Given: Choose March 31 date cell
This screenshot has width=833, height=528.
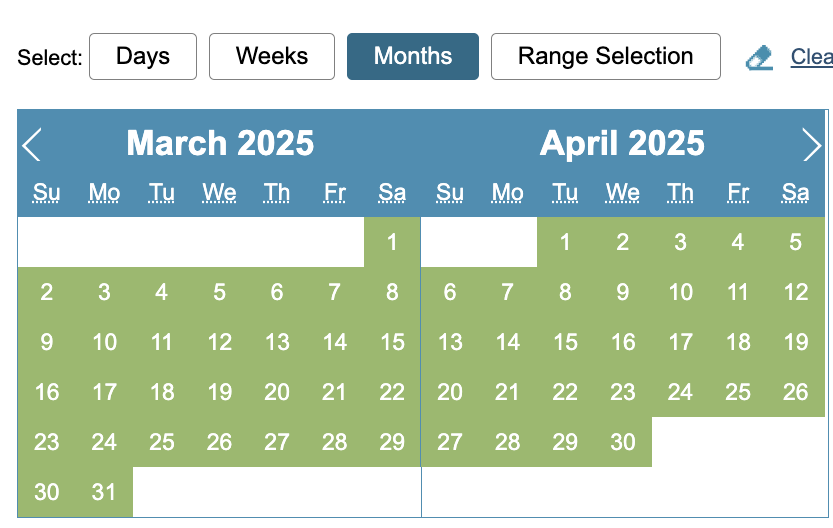Looking at the screenshot, I should pos(104,492).
